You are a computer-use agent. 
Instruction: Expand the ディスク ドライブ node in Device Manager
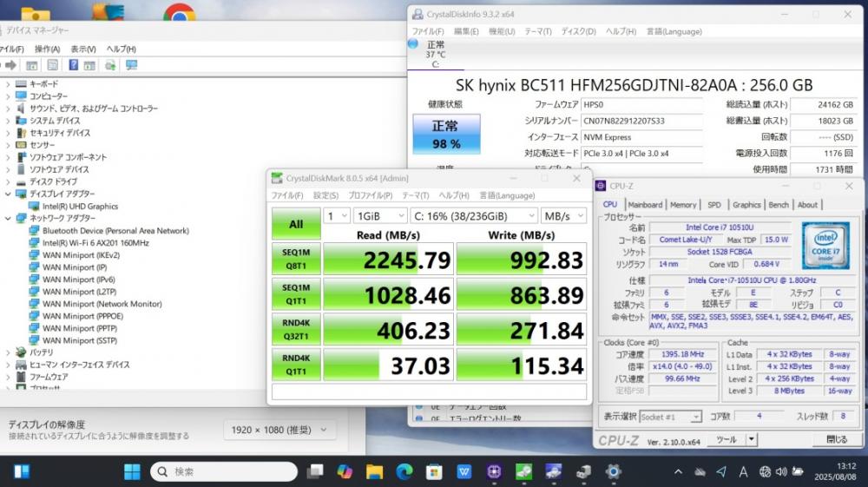(x=8, y=182)
